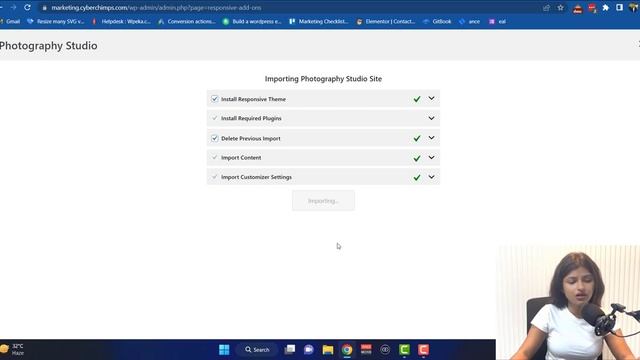
Task: Open Conversion actions bookmark
Action: [187, 21]
